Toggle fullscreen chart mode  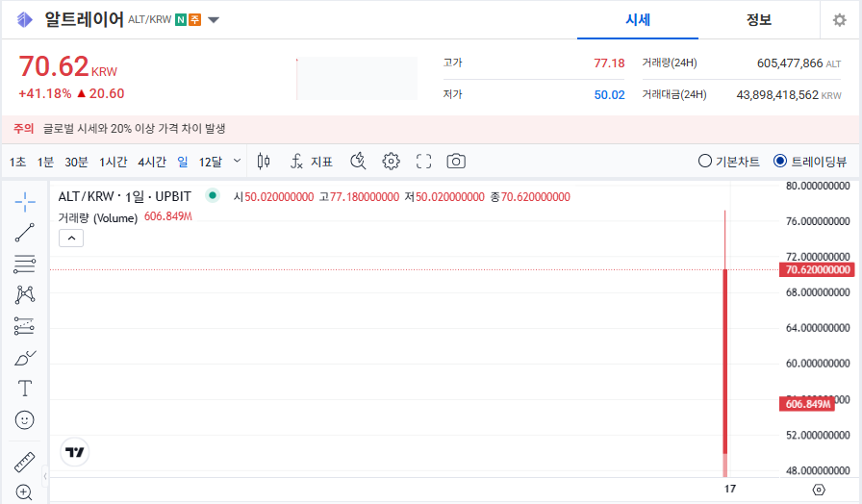424,162
